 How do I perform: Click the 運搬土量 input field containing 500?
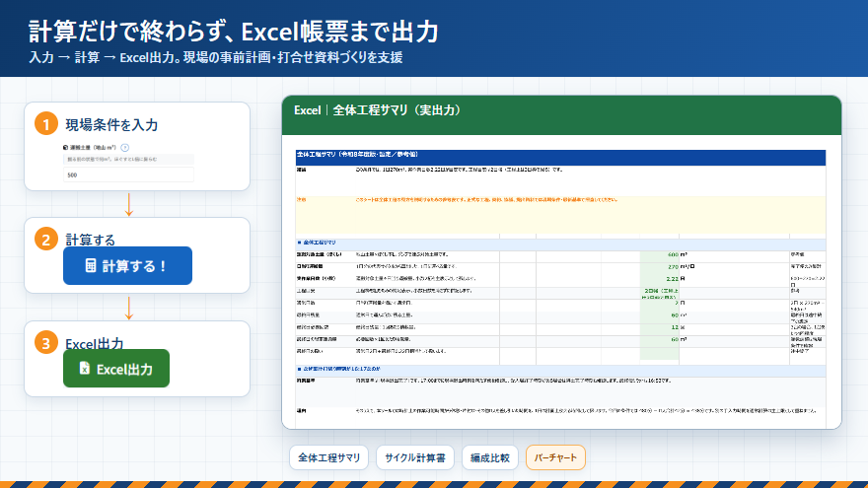click(128, 174)
